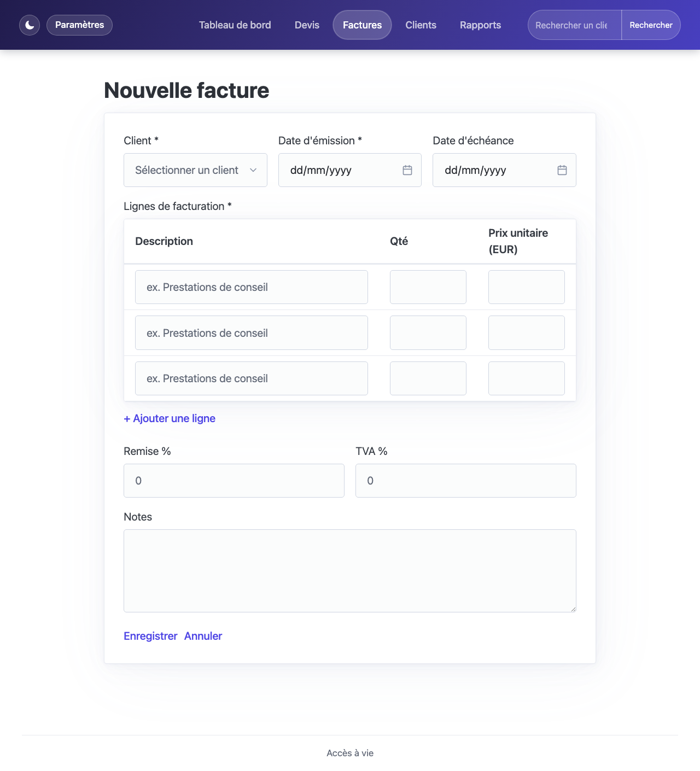
Task: Click the third line Prix unitaire field
Action: coord(527,378)
